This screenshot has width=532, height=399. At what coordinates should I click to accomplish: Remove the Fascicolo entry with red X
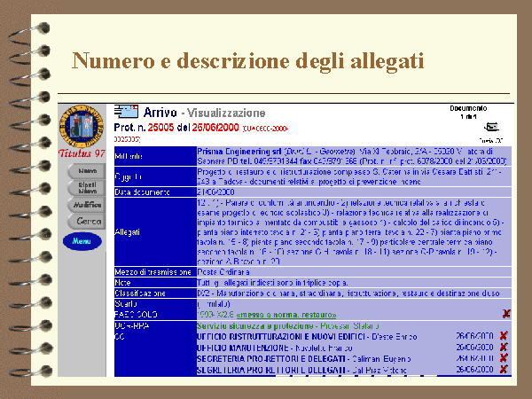[x=505, y=313]
